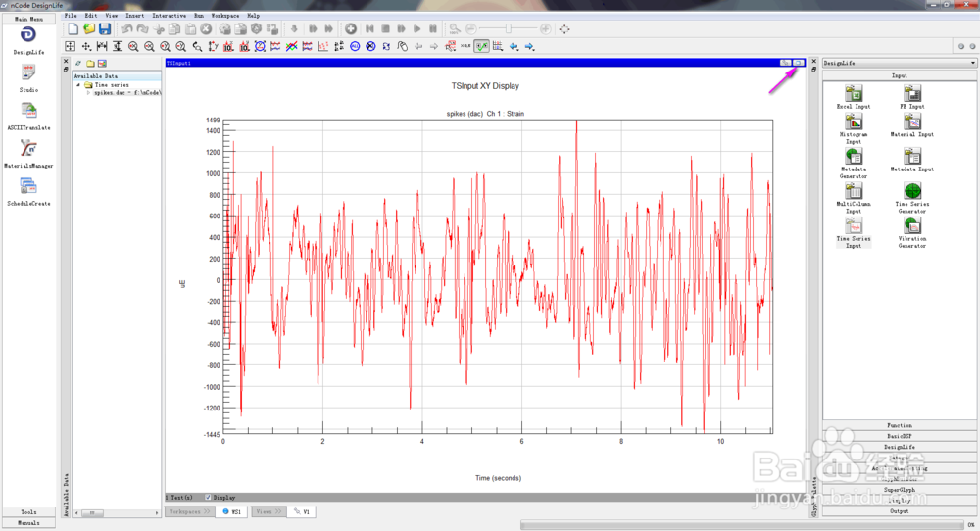Image resolution: width=980 pixels, height=531 pixels.
Task: Click the zoom in plus button by slider
Action: click(546, 28)
